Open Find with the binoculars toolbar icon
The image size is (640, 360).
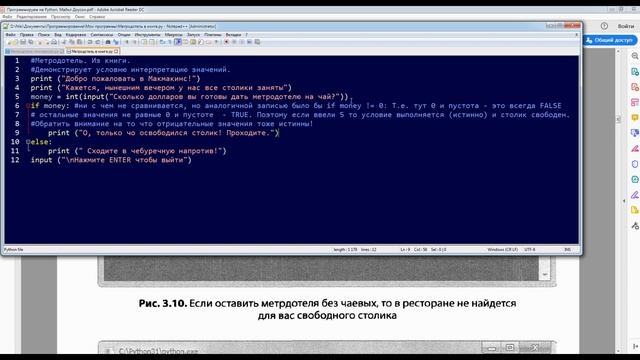(x=108, y=42)
